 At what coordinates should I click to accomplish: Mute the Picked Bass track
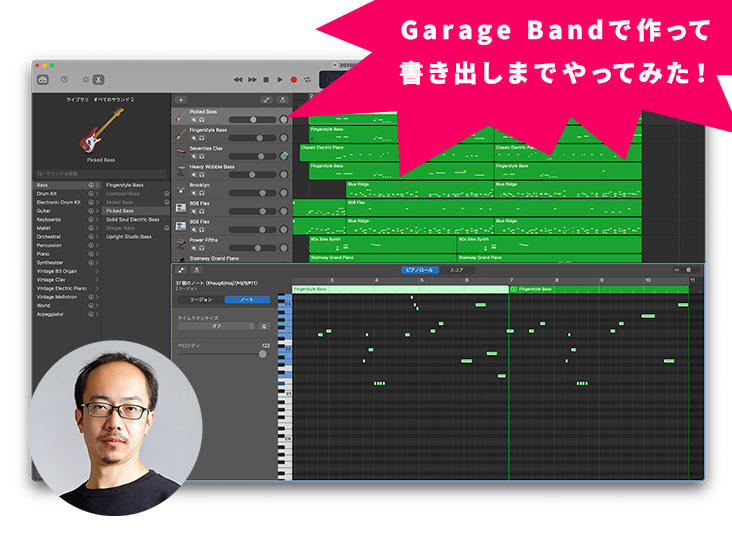pos(194,119)
